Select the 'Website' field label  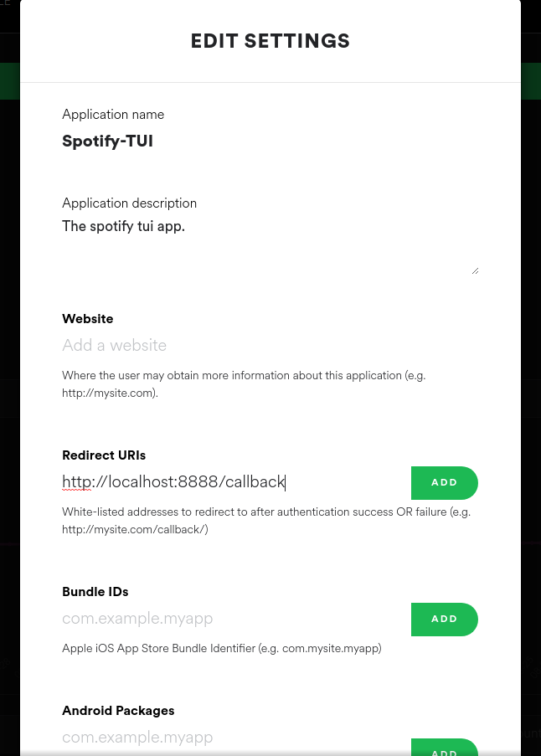click(x=87, y=319)
